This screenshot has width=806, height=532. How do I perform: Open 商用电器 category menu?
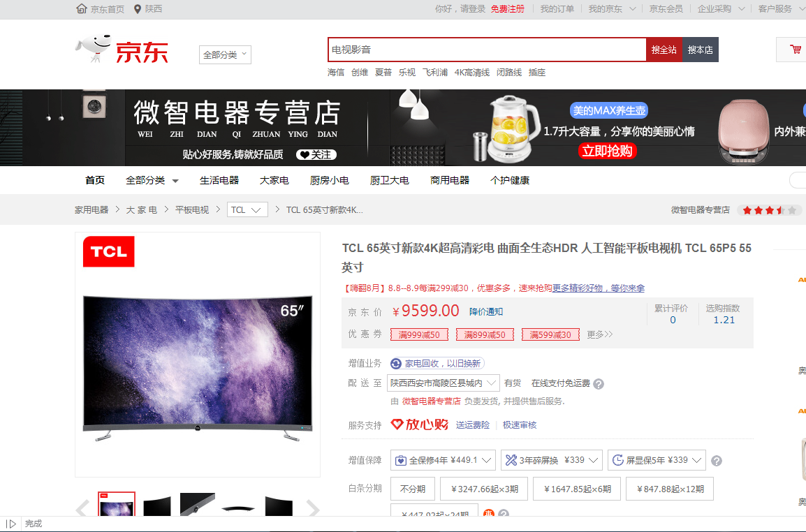450,180
